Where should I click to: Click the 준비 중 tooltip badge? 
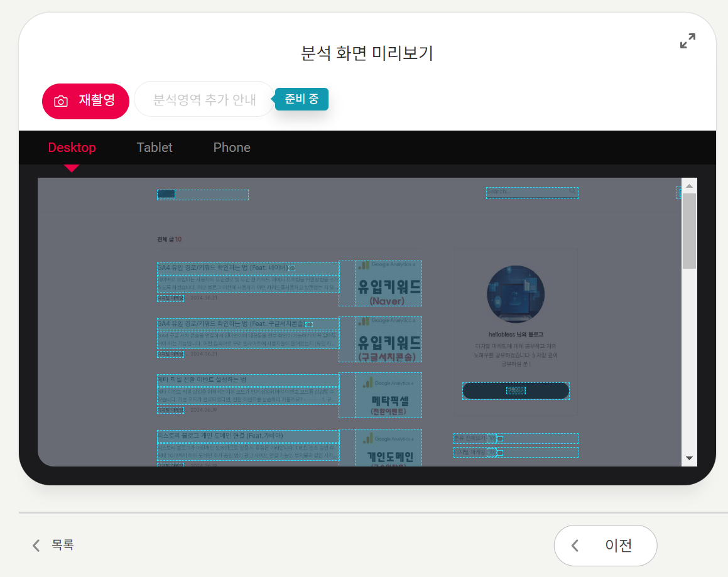coord(302,99)
